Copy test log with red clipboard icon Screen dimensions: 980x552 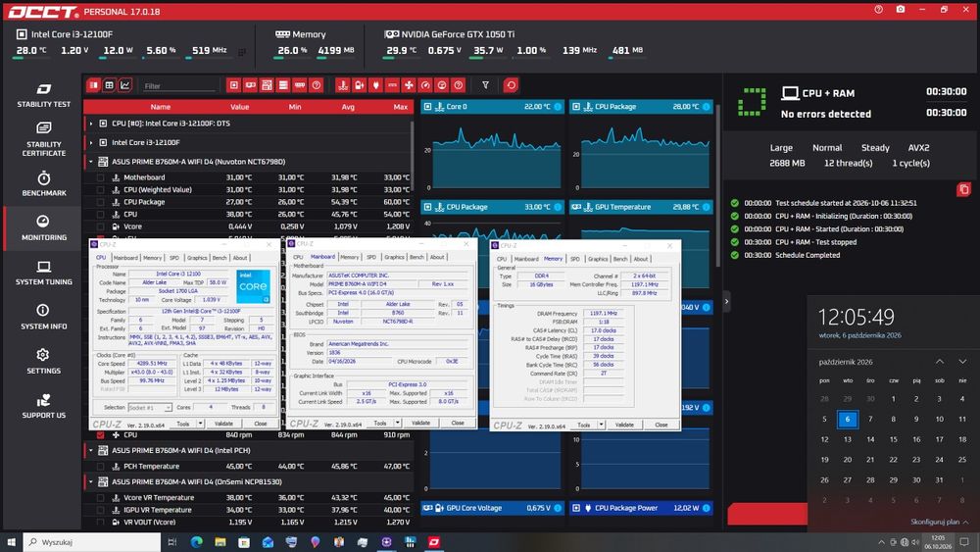tap(963, 189)
